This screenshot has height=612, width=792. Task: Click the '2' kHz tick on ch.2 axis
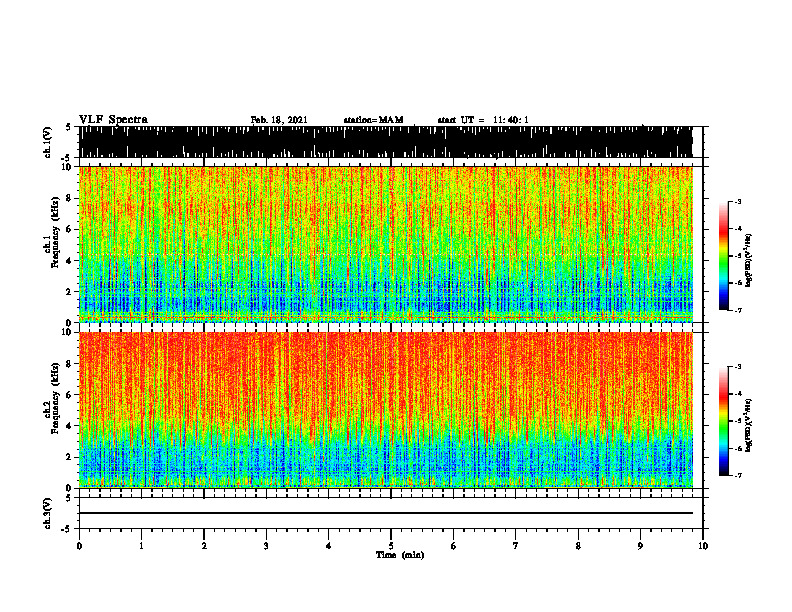click(x=70, y=457)
